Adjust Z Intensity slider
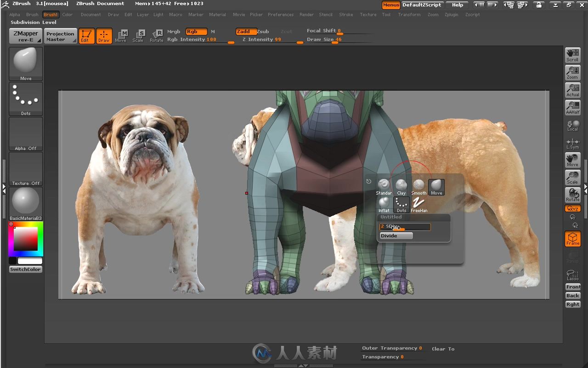Viewport: 588px width, 368px height. (x=272, y=40)
